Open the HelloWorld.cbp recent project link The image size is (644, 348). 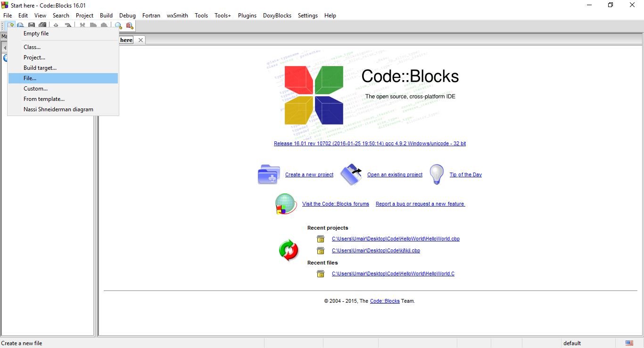[x=395, y=239]
